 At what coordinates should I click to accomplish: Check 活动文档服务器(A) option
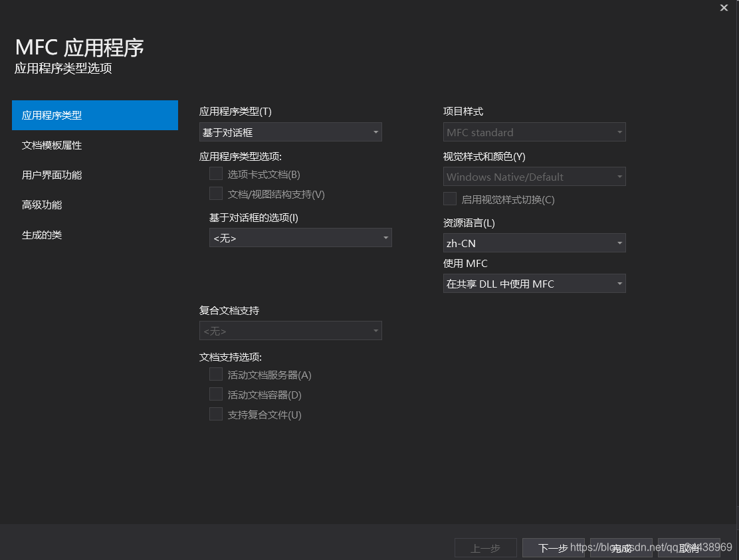pyautogui.click(x=216, y=375)
